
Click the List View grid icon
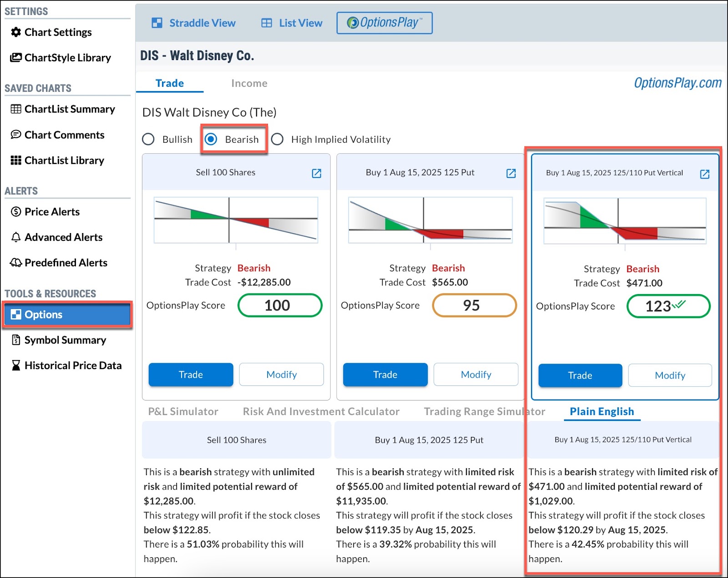[267, 23]
